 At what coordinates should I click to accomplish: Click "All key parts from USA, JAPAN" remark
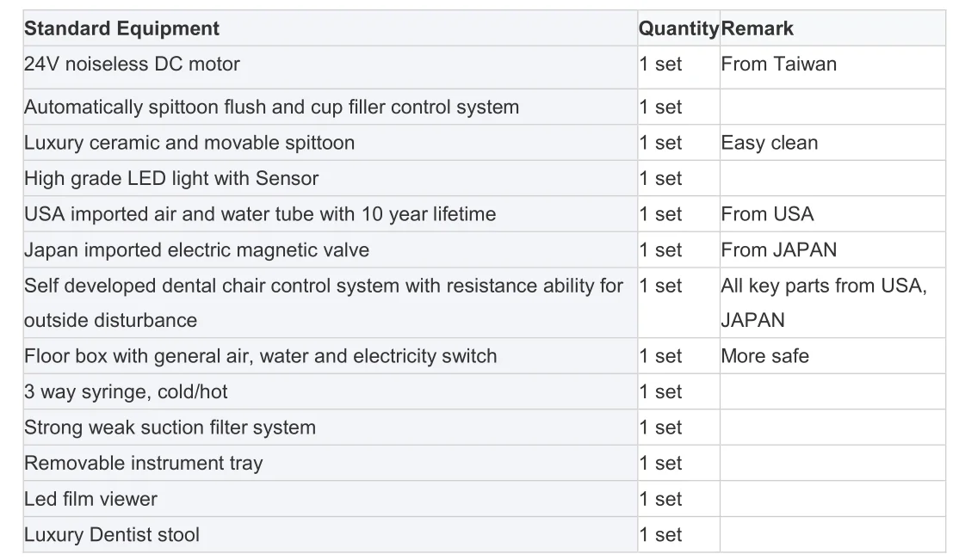pos(823,303)
